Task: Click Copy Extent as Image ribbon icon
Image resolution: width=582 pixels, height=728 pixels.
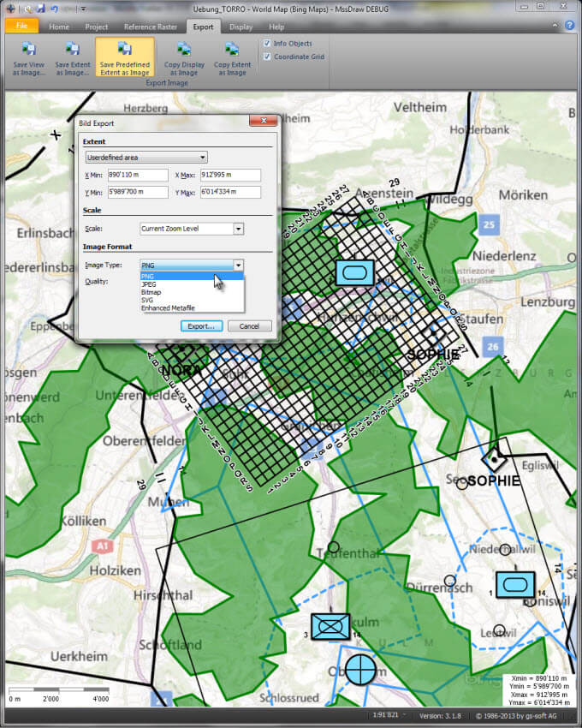Action: tap(232, 49)
